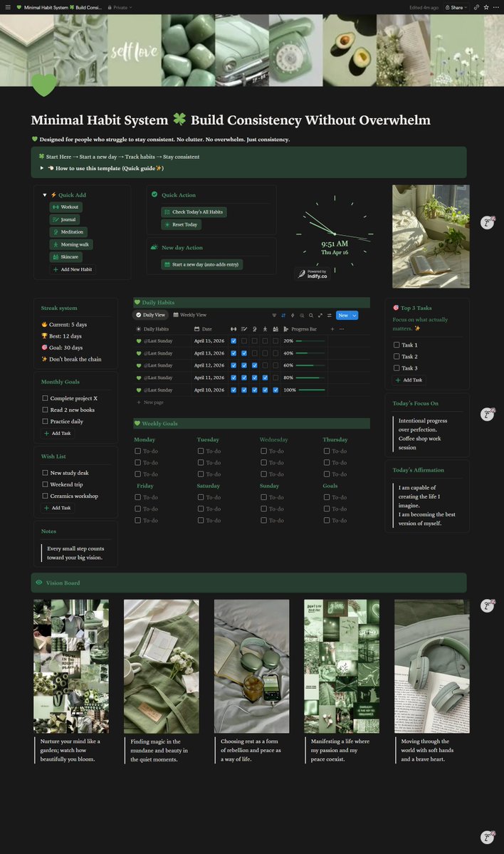Expand How to use this template guide
This screenshot has height=854, width=504.
42,168
